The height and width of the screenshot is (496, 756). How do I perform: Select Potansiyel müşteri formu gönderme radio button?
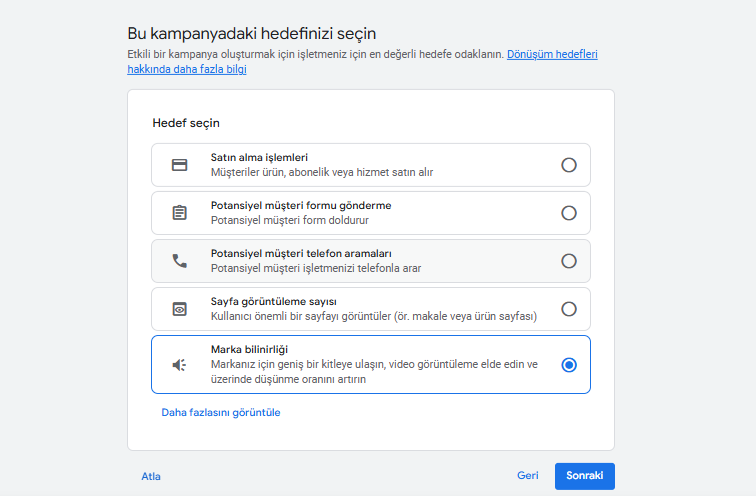click(569, 213)
